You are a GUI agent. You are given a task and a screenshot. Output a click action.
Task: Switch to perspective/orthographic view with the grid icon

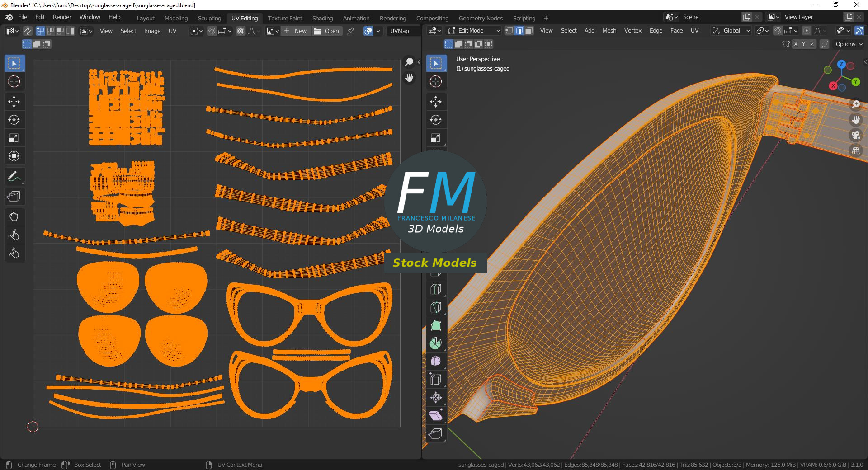pos(855,151)
